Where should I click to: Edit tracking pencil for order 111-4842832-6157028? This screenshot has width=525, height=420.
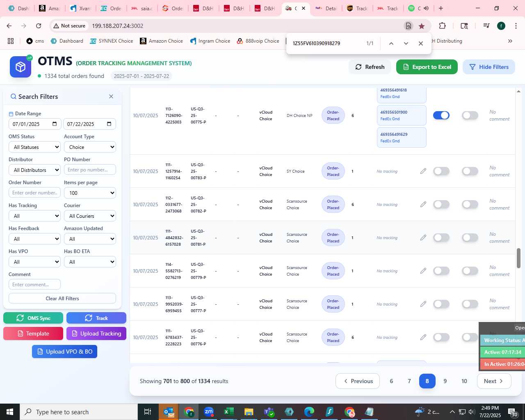(423, 237)
